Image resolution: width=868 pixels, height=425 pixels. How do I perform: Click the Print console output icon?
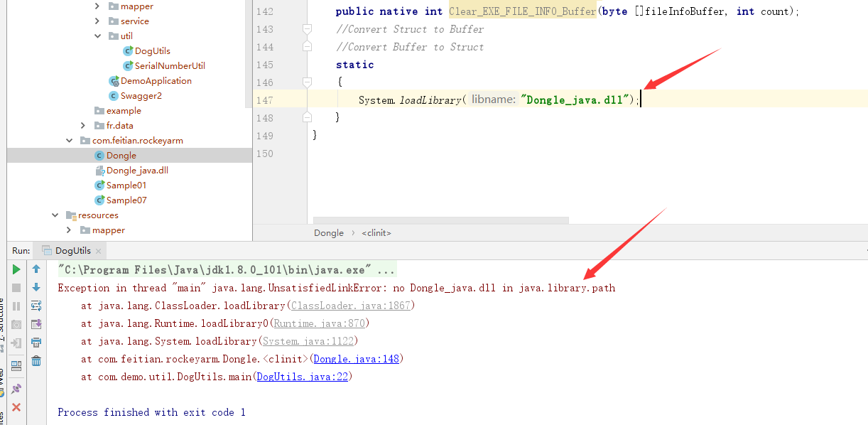coord(36,341)
